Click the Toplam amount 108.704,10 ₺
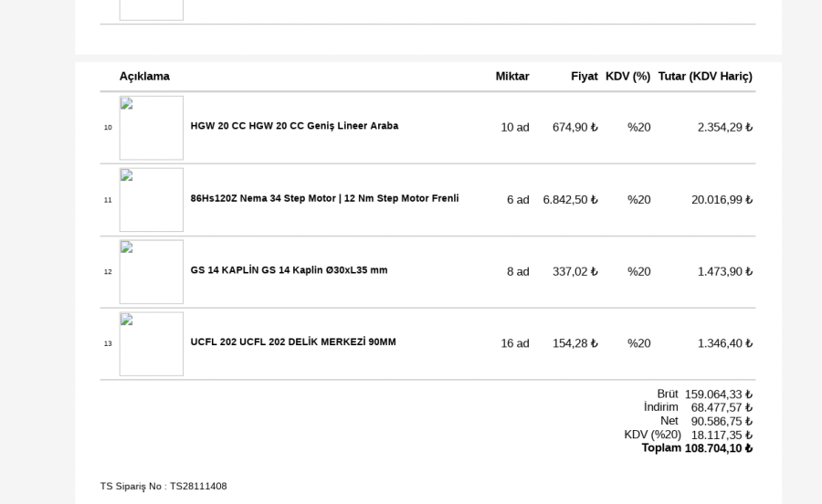This screenshot has height=504, width=822. pyautogui.click(x=719, y=448)
